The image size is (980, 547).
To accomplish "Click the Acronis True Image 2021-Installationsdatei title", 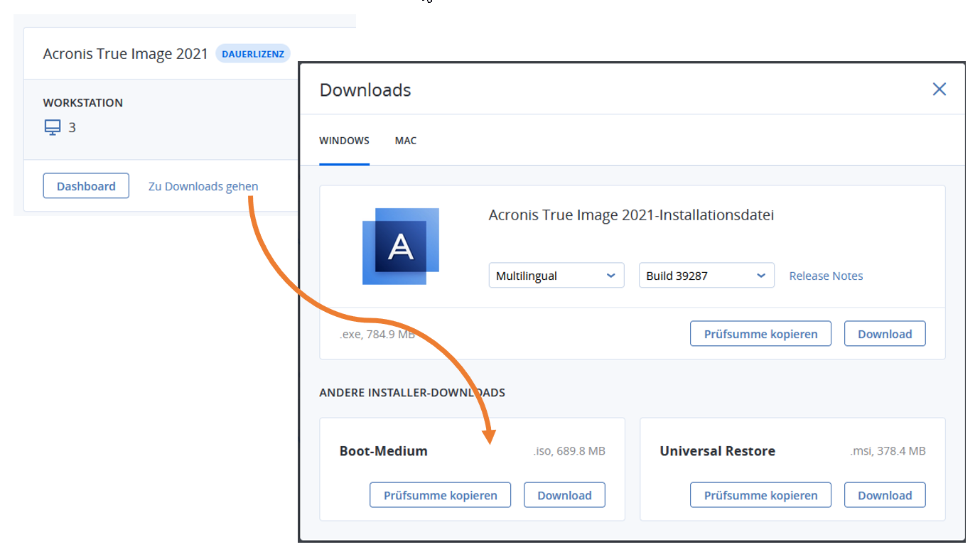I will [x=631, y=215].
